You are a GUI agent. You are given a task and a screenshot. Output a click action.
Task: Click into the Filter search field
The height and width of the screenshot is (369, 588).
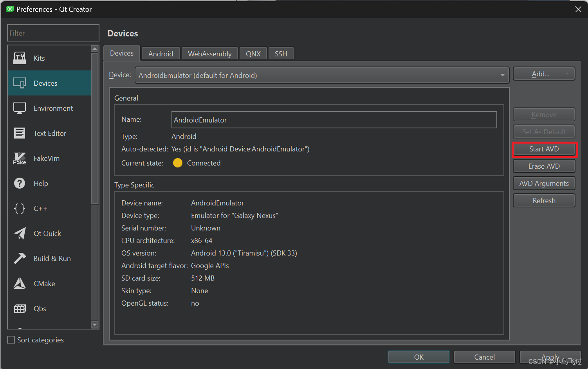[53, 33]
